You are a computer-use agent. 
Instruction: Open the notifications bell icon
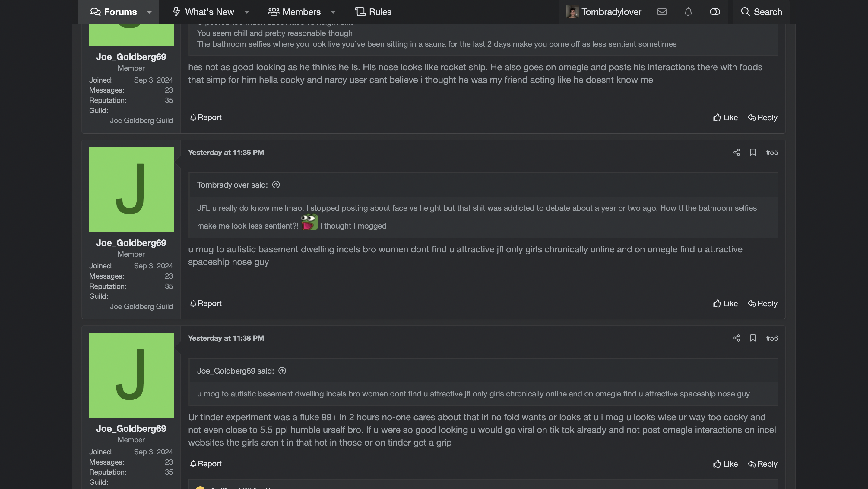[688, 12]
